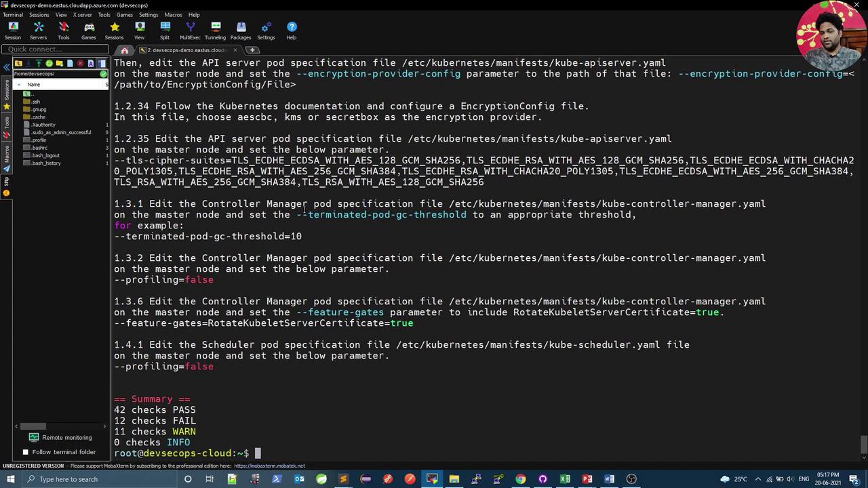Open the .ssh folder in file tree
Screen dimensions: 868x488
click(x=35, y=102)
